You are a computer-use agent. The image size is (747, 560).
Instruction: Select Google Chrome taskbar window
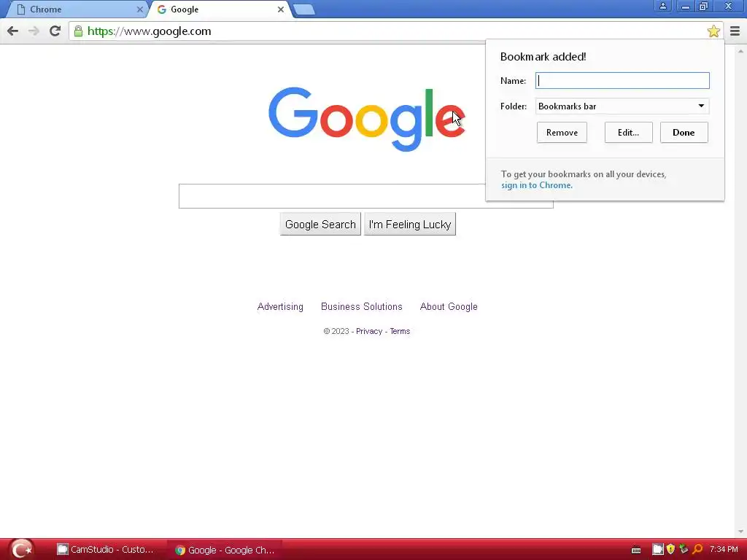tap(225, 550)
